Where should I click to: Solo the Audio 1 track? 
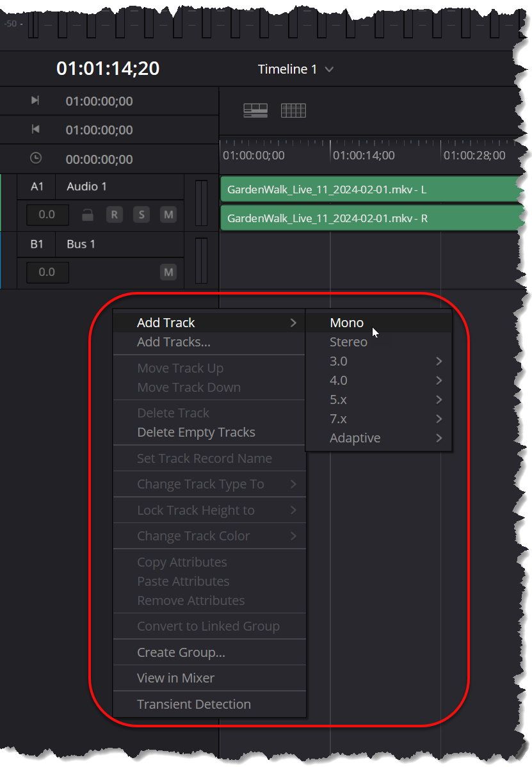tap(141, 215)
